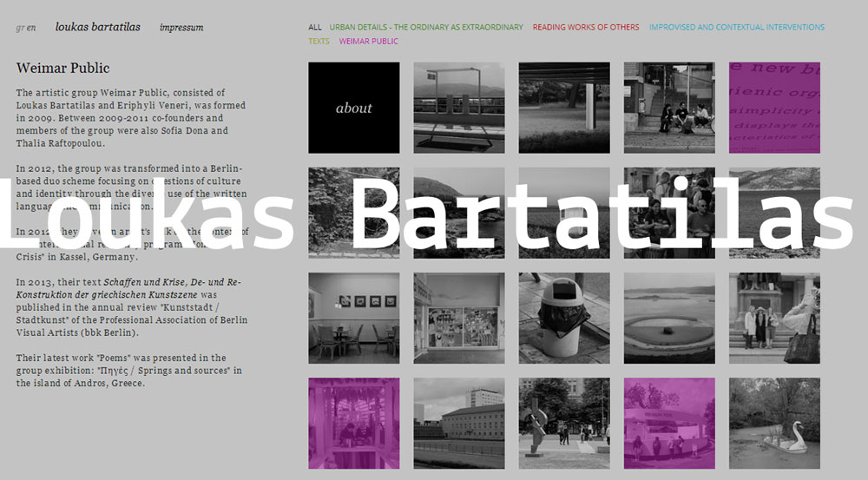This screenshot has width=868, height=480.
Task: Click the Weimar Public heading
Action: pos(62,68)
